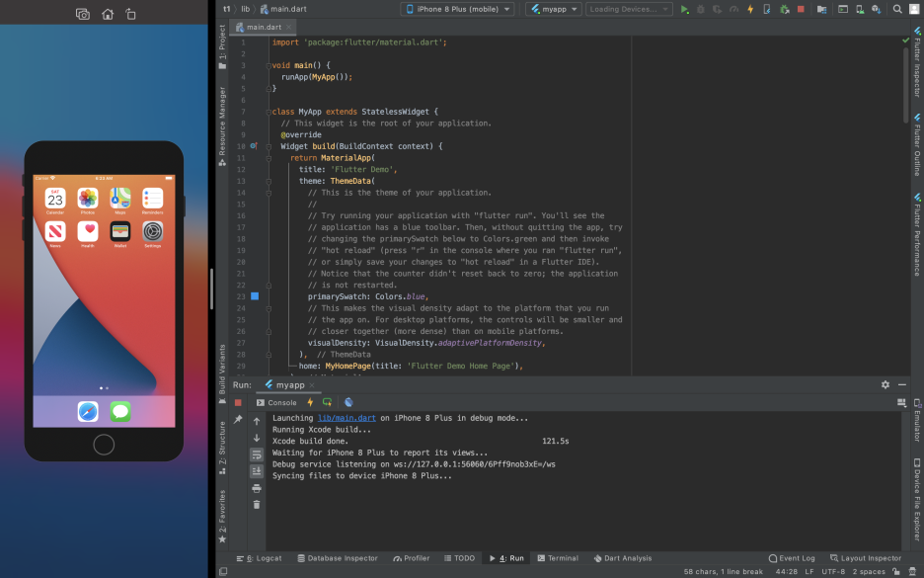Viewport: 924px width, 578px height.
Task: Click the user account avatar icon
Action: pos(914,9)
